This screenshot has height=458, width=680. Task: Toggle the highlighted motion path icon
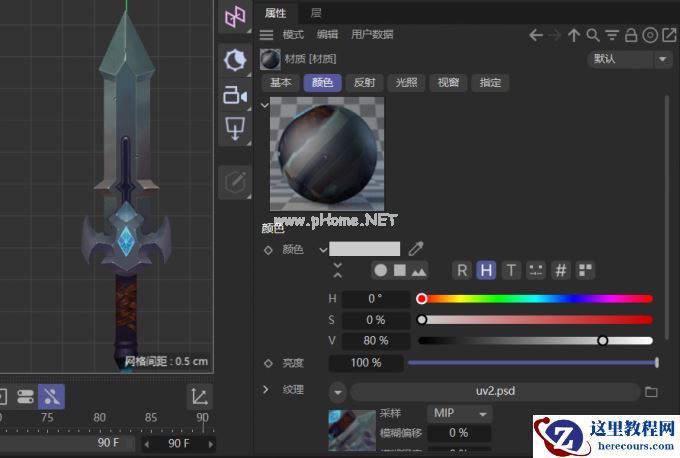point(52,396)
